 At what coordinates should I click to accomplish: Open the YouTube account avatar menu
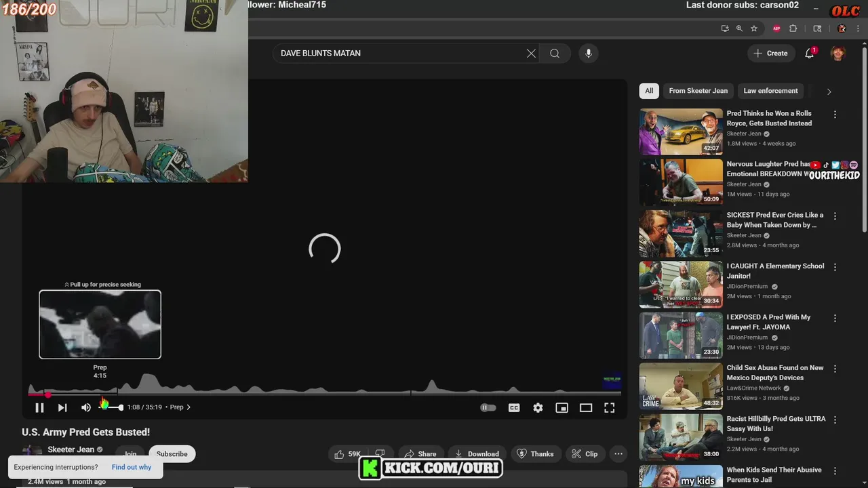click(838, 54)
